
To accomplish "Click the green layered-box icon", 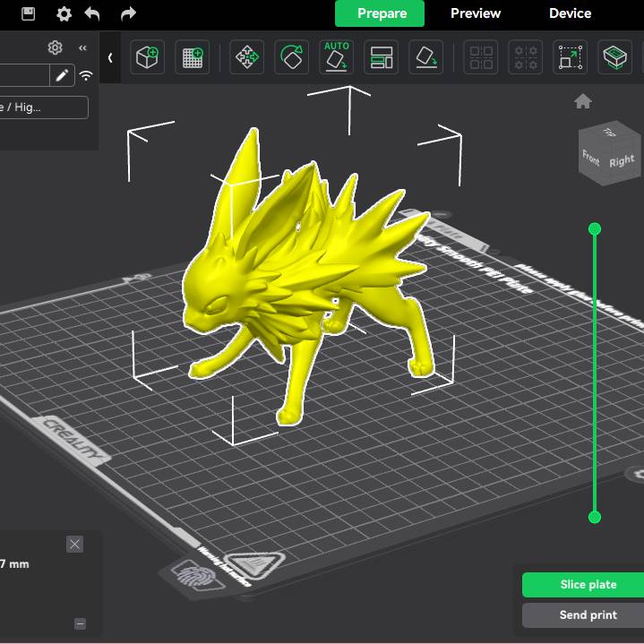I will (x=614, y=57).
